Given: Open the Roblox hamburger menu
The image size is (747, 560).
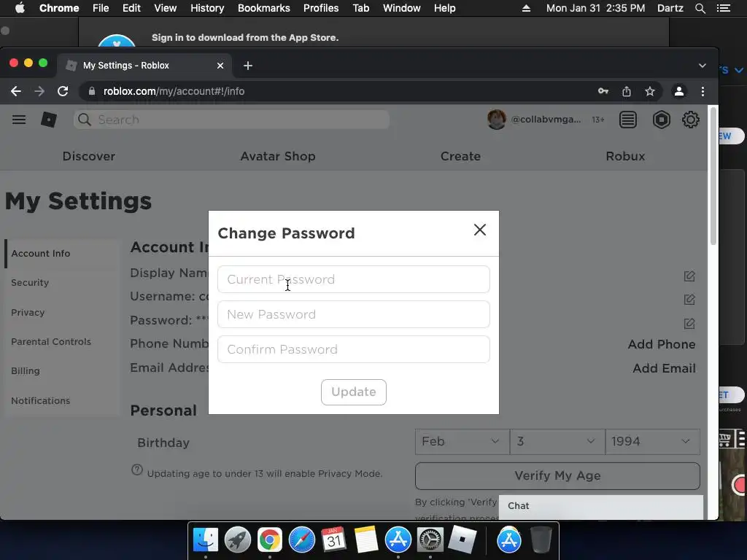Looking at the screenshot, I should click(x=19, y=120).
